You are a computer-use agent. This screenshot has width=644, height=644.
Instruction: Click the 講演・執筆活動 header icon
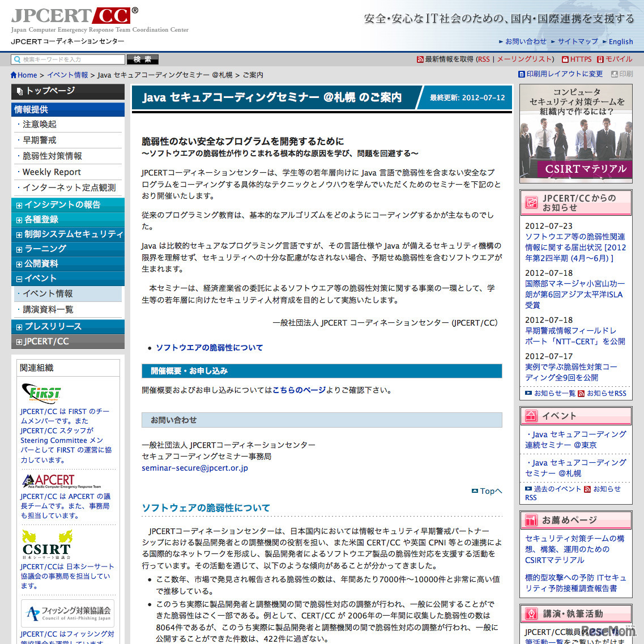coord(531,613)
